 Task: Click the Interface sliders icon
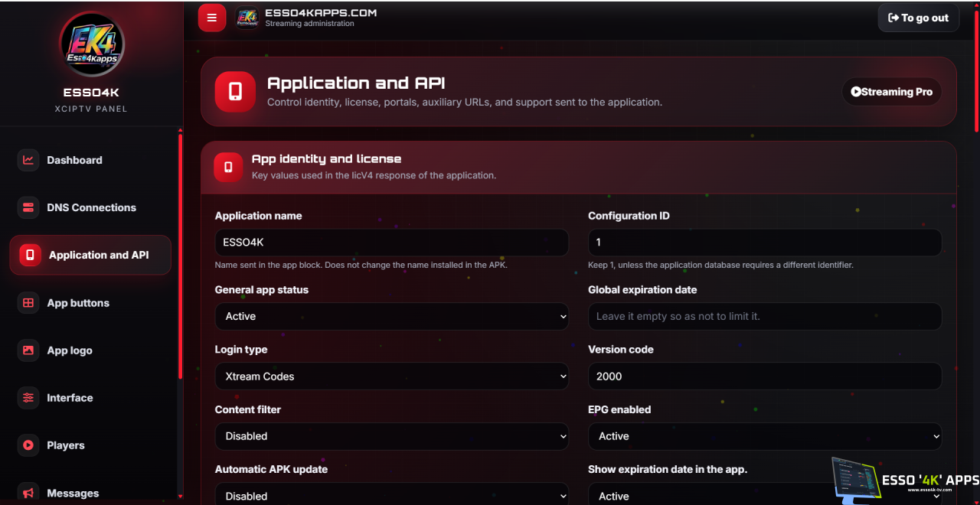click(28, 398)
